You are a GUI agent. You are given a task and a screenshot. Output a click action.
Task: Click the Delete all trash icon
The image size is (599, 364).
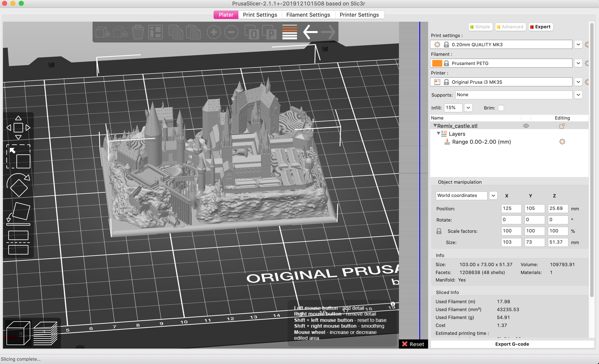(138, 32)
